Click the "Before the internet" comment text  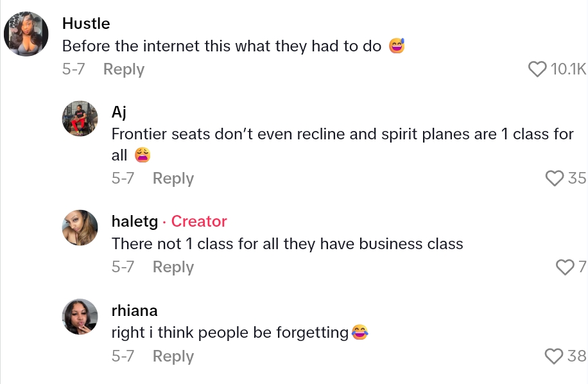pos(222,46)
